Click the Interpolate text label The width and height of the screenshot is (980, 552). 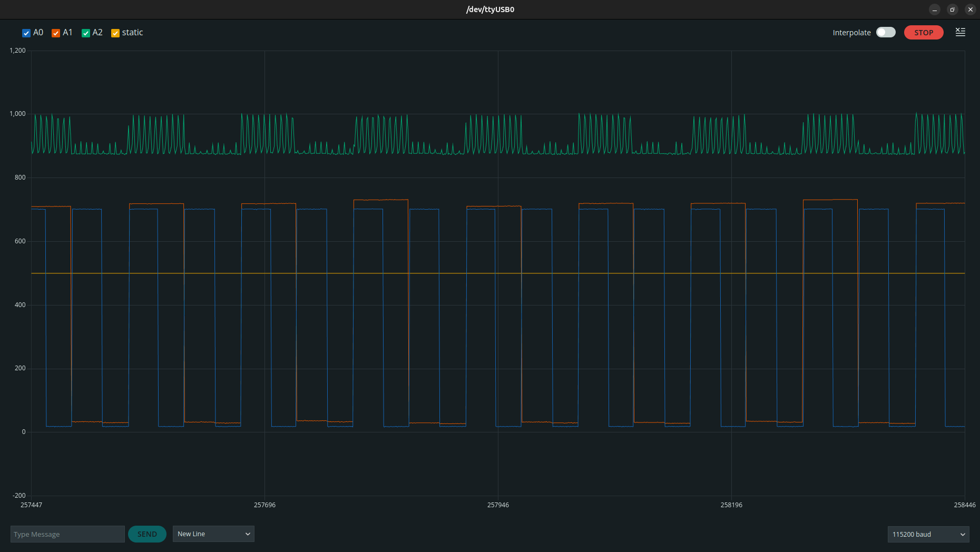tap(851, 33)
